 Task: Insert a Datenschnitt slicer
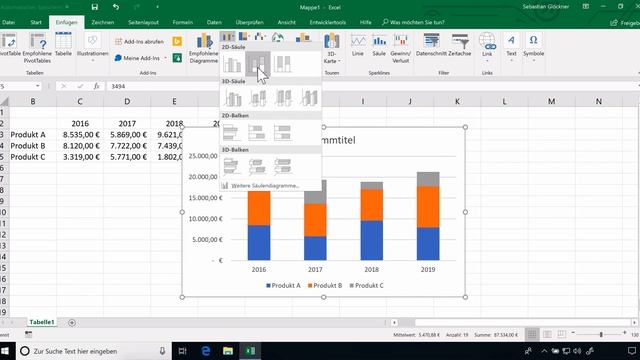coord(431,45)
